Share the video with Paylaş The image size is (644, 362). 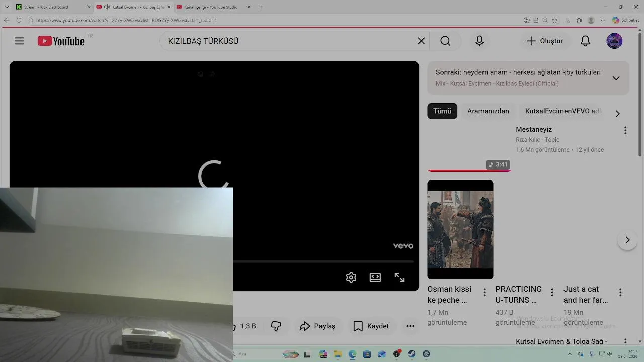tap(317, 326)
